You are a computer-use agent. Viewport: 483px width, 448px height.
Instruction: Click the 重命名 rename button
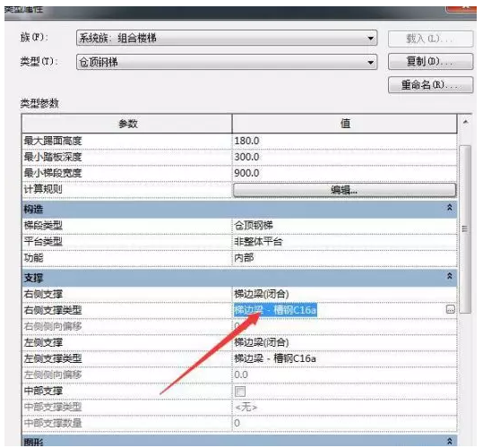click(430, 85)
